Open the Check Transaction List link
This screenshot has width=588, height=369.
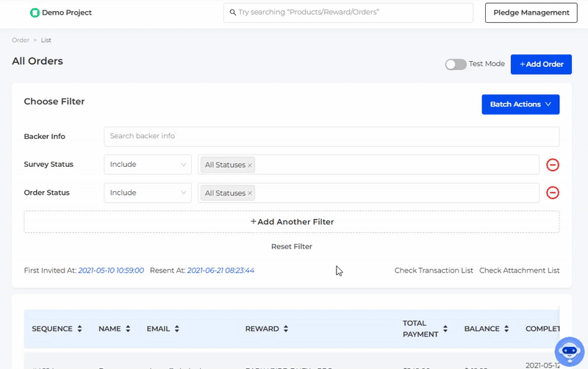pos(434,271)
